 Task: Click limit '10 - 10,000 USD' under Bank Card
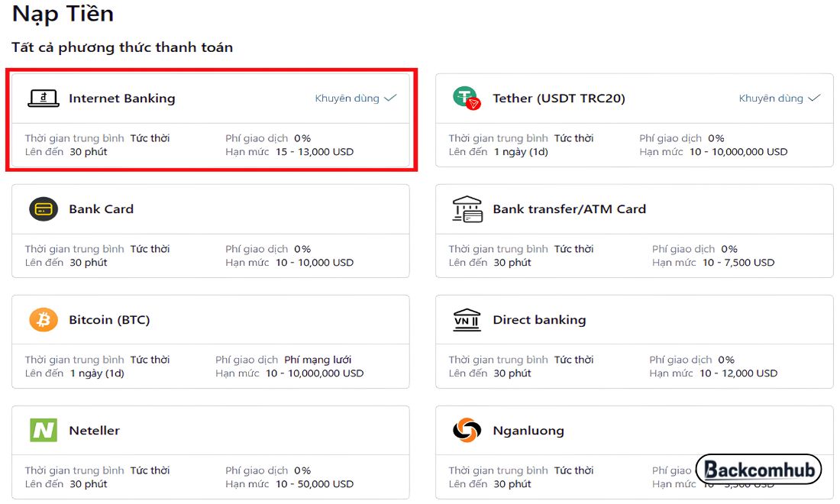315,263
